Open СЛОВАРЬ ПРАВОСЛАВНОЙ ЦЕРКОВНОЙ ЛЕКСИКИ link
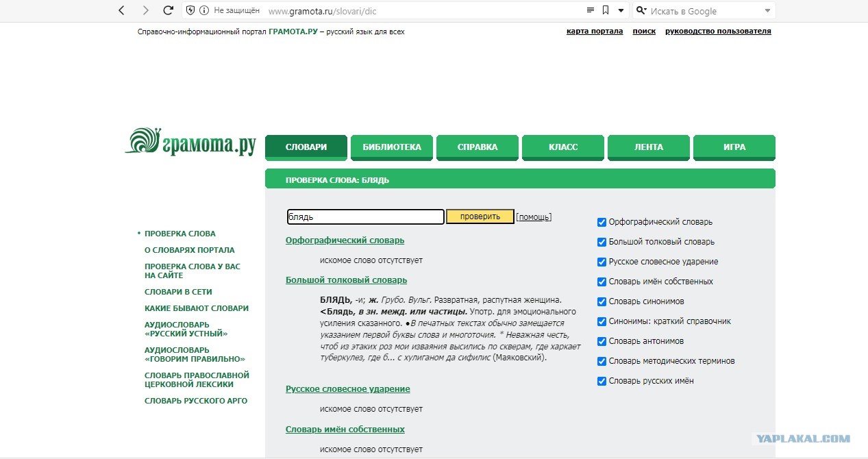Viewport: 868px width, 459px height. [x=197, y=380]
